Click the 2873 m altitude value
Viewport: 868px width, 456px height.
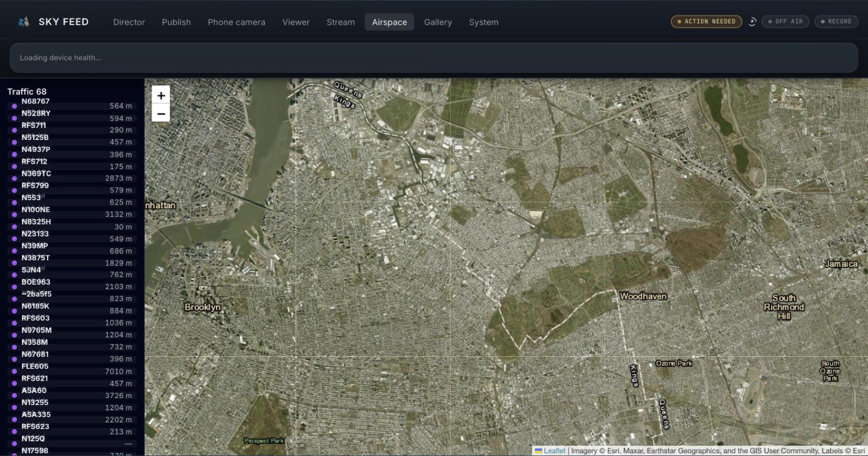(118, 178)
